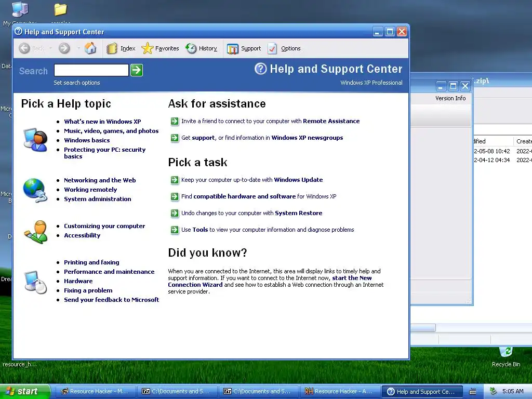Viewport: 532px width, 399px height.
Task: Click the Help and Support Center banner icon
Action: (x=261, y=69)
